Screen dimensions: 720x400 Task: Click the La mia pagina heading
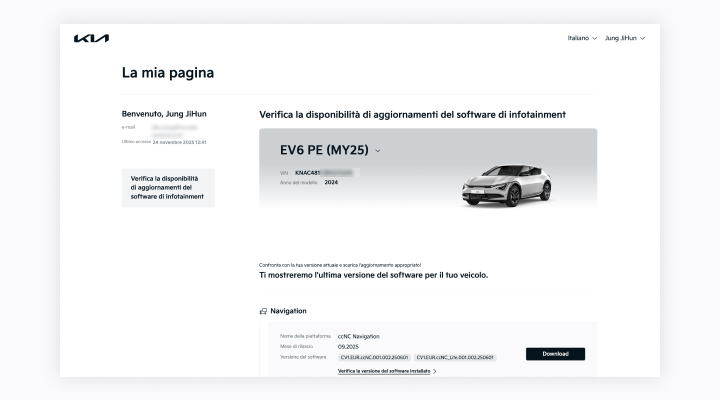pos(167,73)
